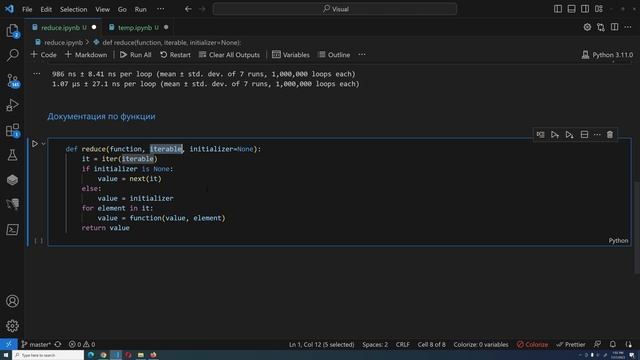Viewport: 640px width, 360px height.
Task: Click the Ln 1, Col 12 cursor position
Action: (322, 344)
